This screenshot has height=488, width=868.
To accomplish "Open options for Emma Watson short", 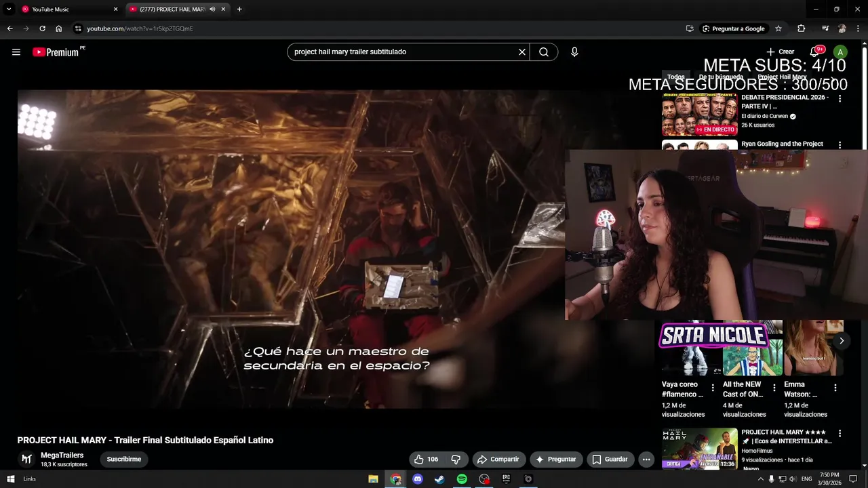I will coord(835,388).
